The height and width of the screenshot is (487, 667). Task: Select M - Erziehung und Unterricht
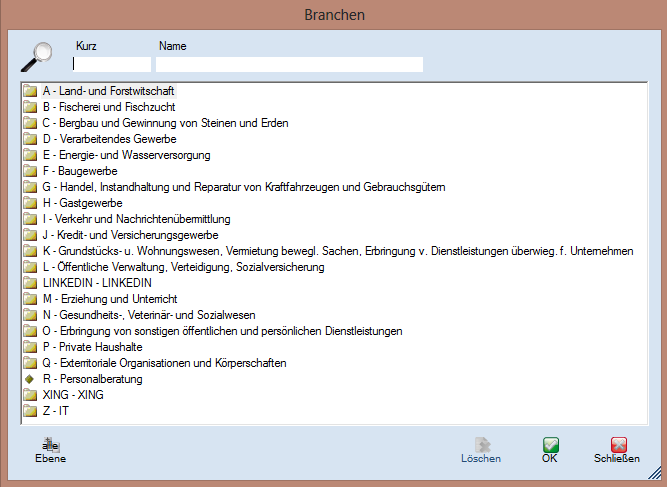[x=109, y=299]
